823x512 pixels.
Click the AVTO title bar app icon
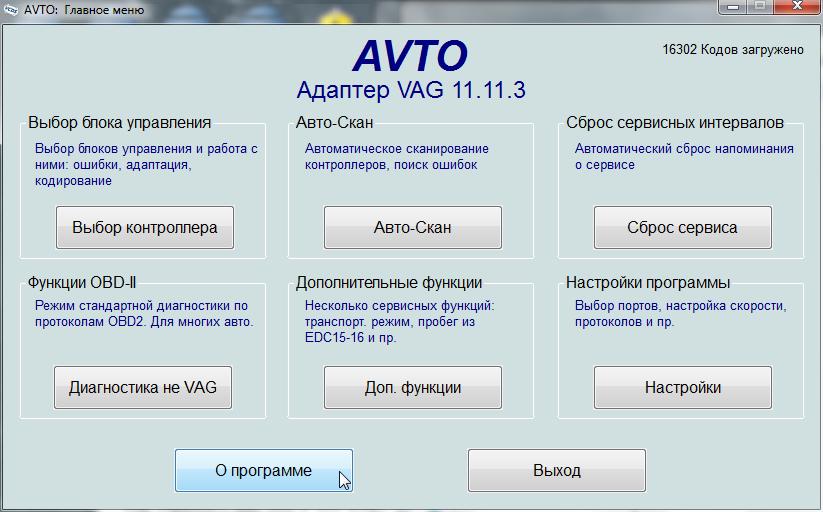point(10,9)
